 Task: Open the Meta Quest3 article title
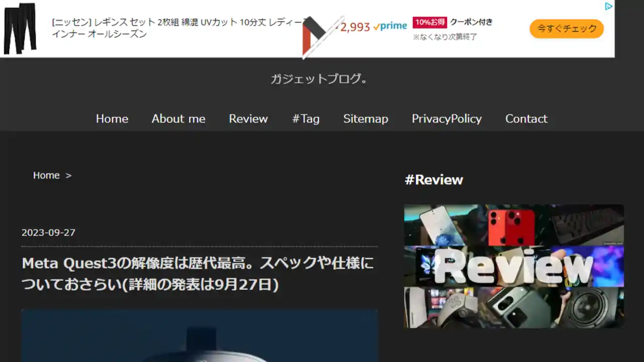click(x=198, y=274)
